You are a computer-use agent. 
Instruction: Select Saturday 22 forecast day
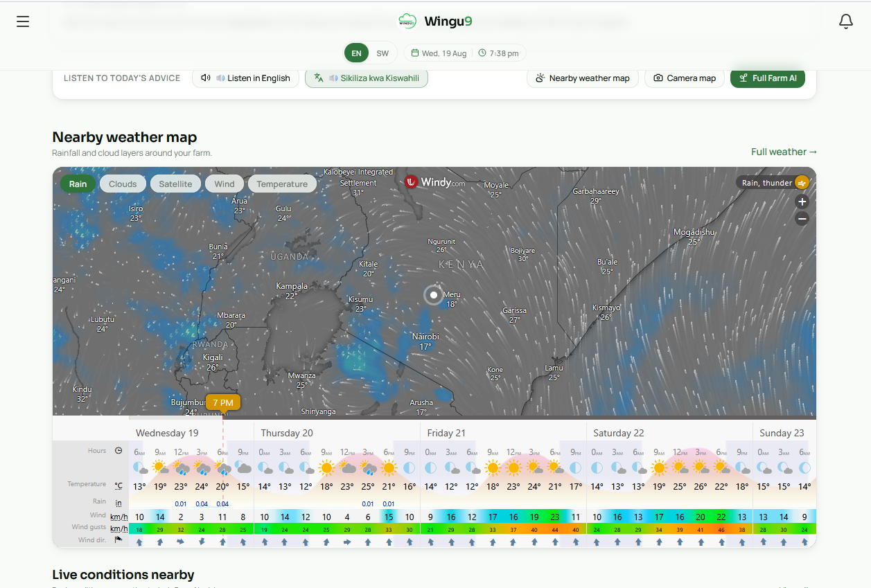(619, 433)
